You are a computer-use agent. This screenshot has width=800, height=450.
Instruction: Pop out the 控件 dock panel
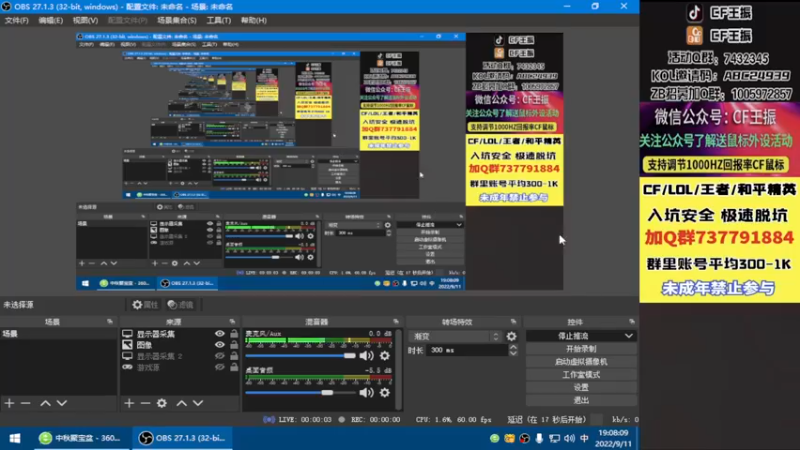[x=632, y=322]
